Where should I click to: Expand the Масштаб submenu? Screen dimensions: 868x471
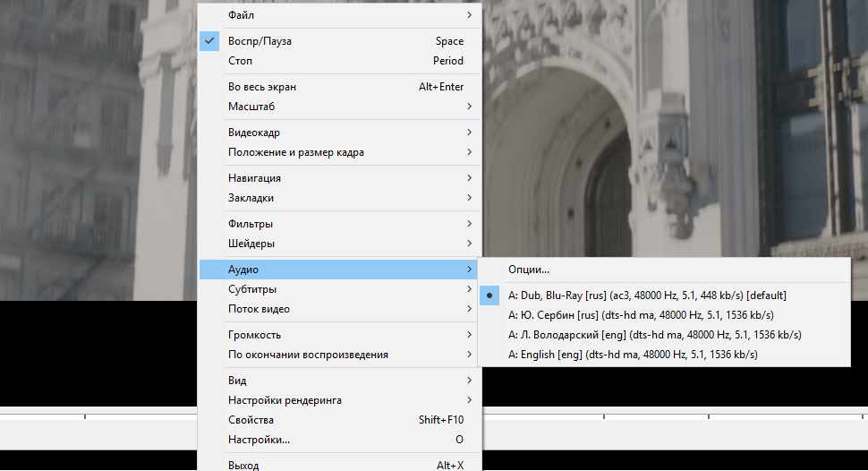[251, 107]
